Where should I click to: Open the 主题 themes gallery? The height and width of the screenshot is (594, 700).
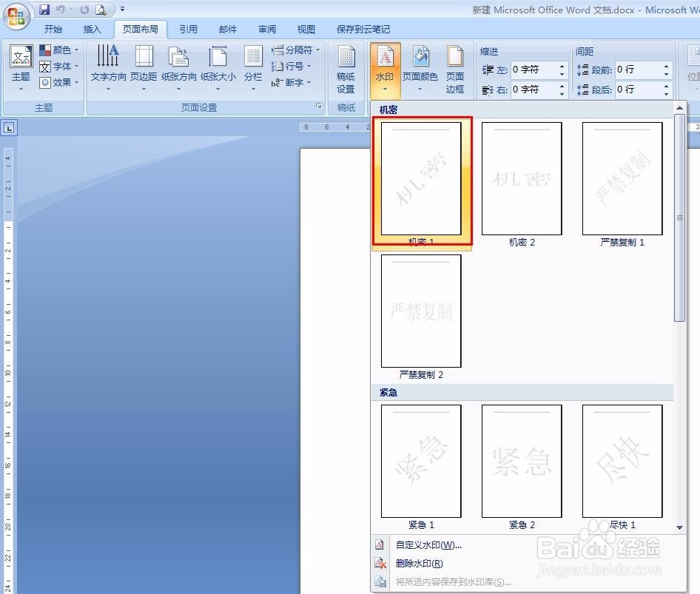(21, 67)
